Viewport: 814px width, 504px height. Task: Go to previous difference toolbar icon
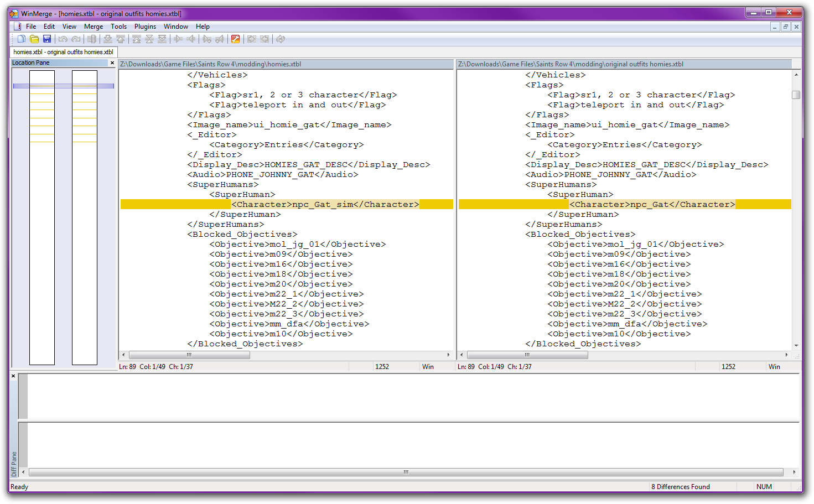(121, 39)
